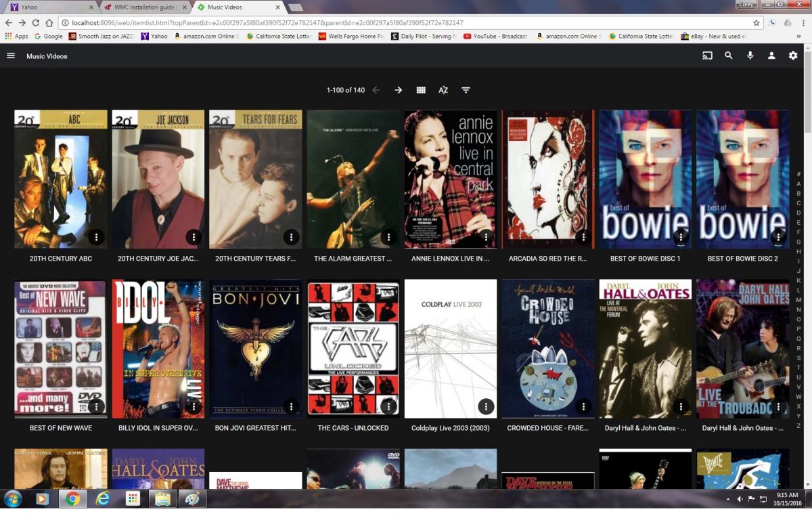
Task: Open more options on Coldplay Live 2003
Action: pyautogui.click(x=486, y=406)
